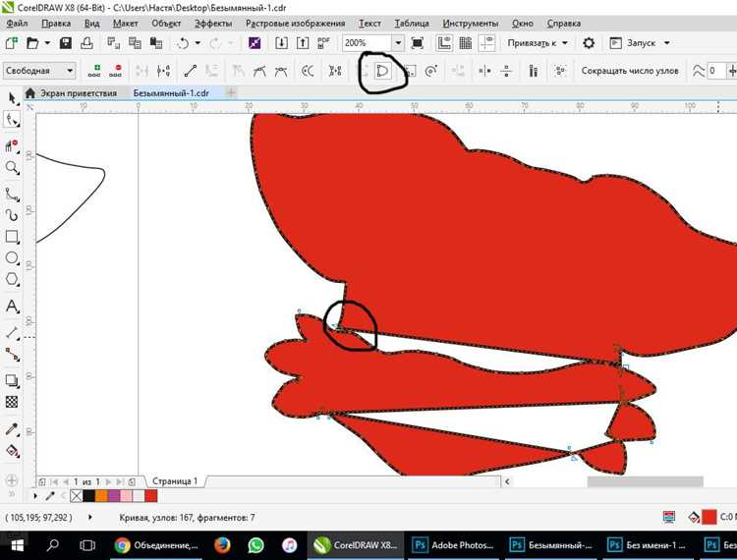The image size is (737, 560).
Task: Select the Zoom tool in toolbox
Action: (x=12, y=168)
